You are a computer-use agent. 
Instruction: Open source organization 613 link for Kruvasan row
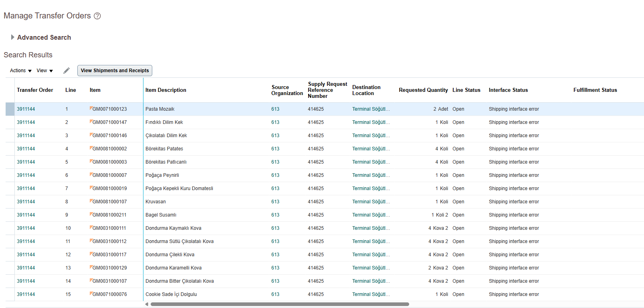tap(275, 202)
